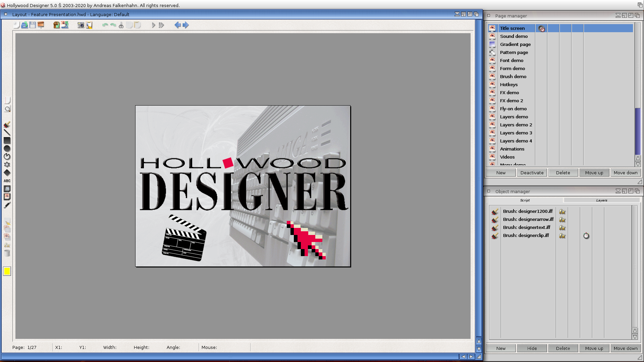Image resolution: width=644 pixels, height=362 pixels.
Task: Click the fx icon for designer1200.iff
Action: pos(562,212)
